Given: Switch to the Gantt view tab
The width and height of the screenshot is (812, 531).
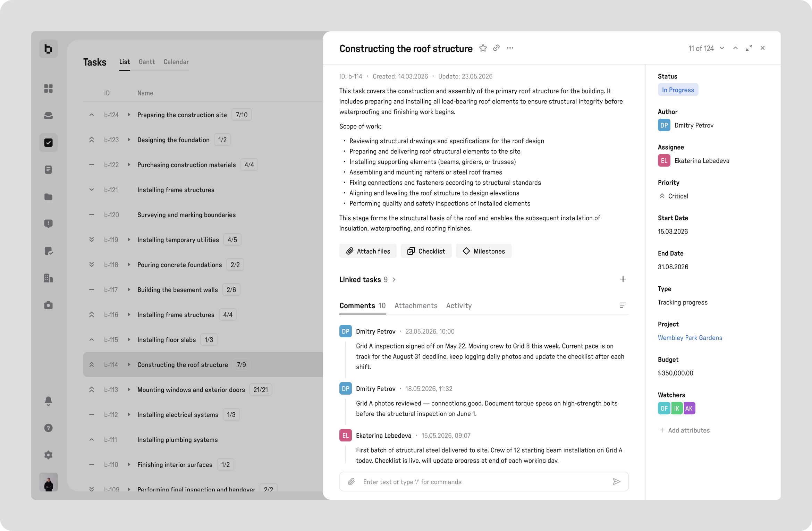Looking at the screenshot, I should click(147, 62).
